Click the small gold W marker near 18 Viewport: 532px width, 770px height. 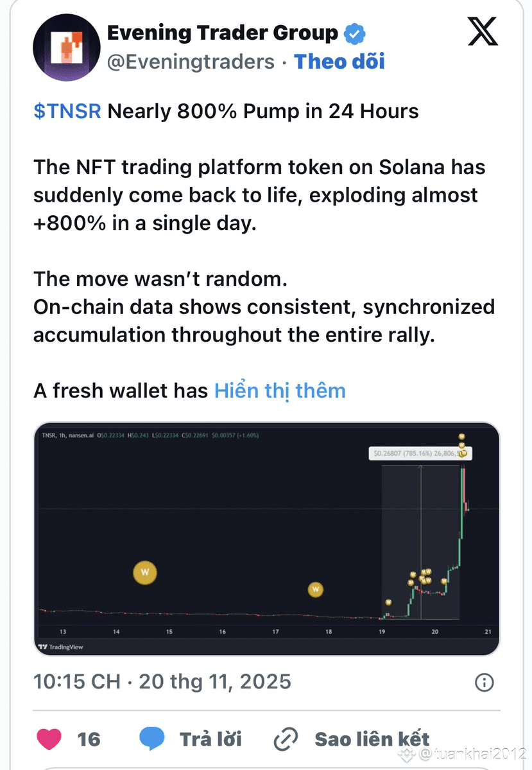click(315, 590)
